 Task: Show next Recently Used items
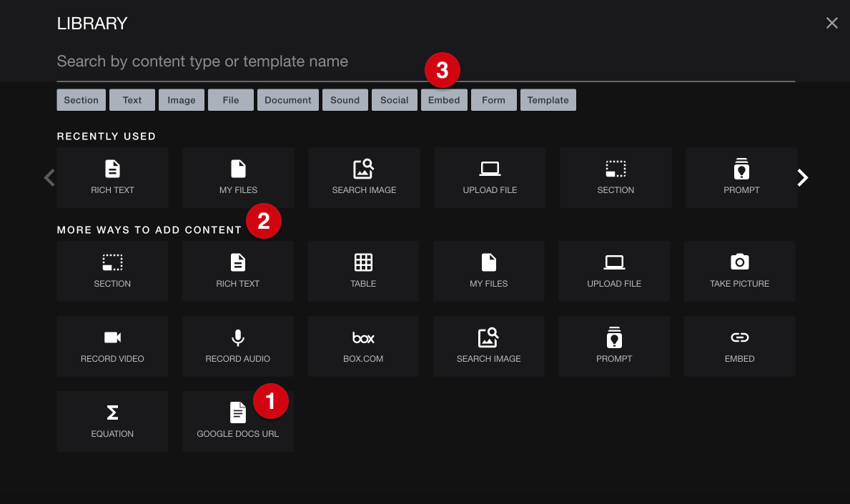click(x=803, y=178)
